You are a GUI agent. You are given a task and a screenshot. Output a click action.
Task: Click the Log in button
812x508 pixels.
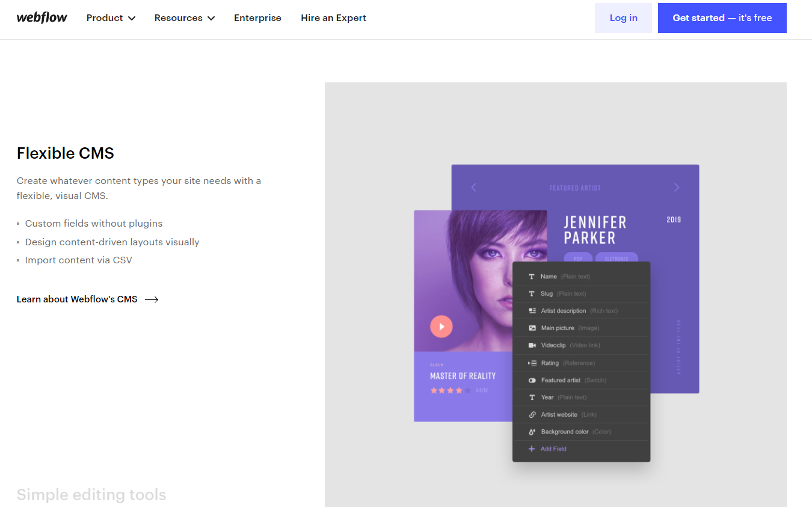tap(623, 18)
